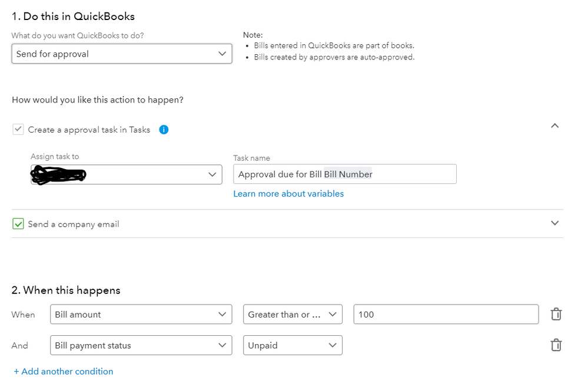This screenshot has width=588, height=380.
Task: Remove the Bill payment status condition
Action: point(556,345)
